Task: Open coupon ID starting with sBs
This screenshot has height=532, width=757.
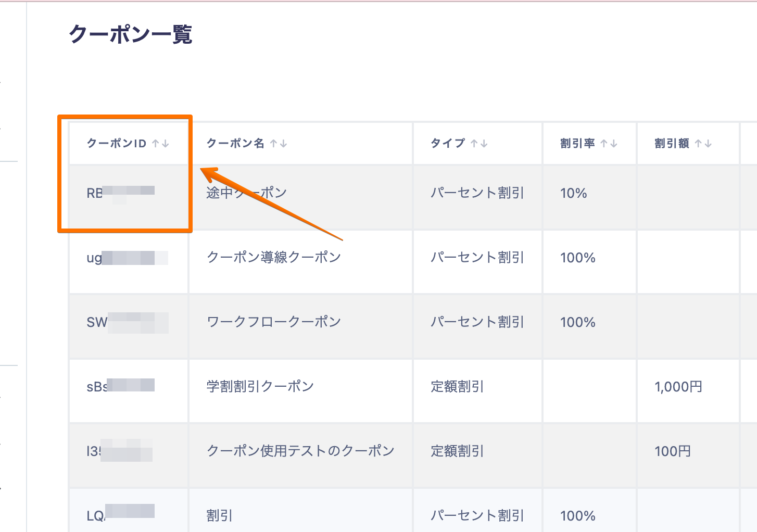Action: [120, 387]
